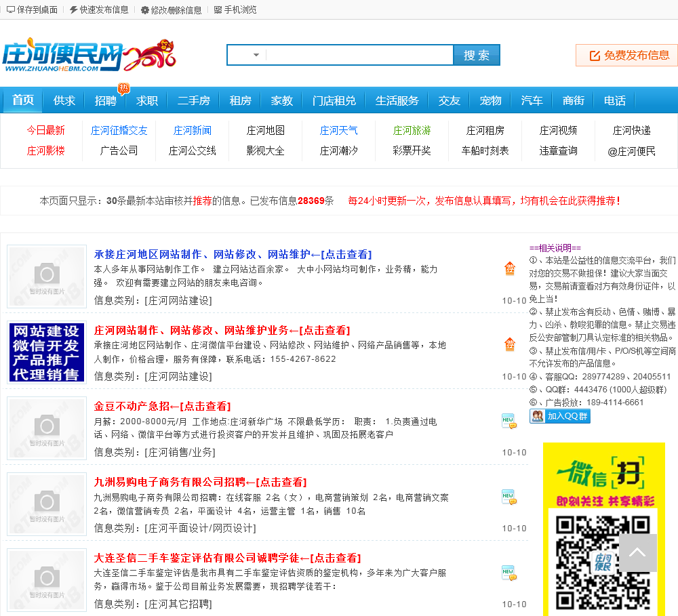Open 大连圣信二手车鉴定评估 listing title
Viewport: 678px width, 616px height.
click(227, 558)
